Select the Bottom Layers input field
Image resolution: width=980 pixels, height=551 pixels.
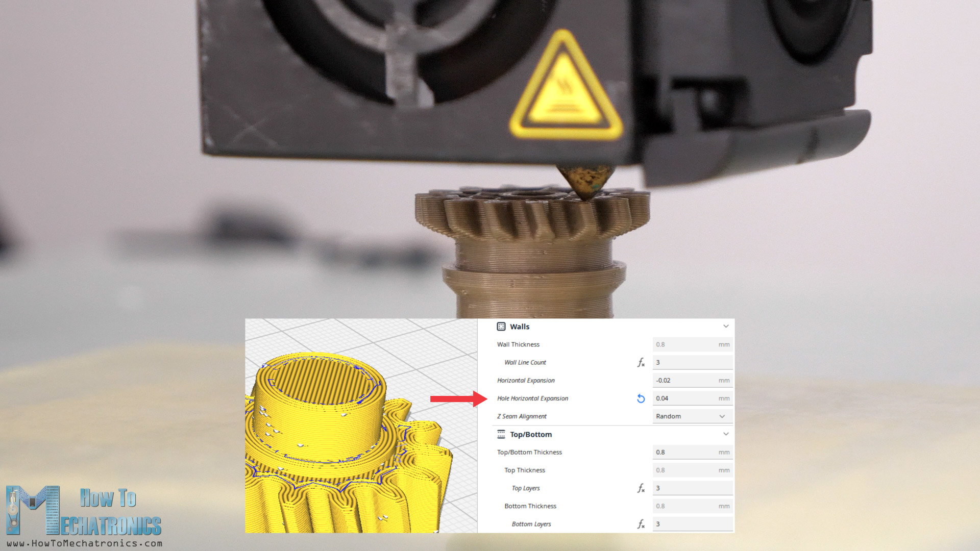pos(692,524)
